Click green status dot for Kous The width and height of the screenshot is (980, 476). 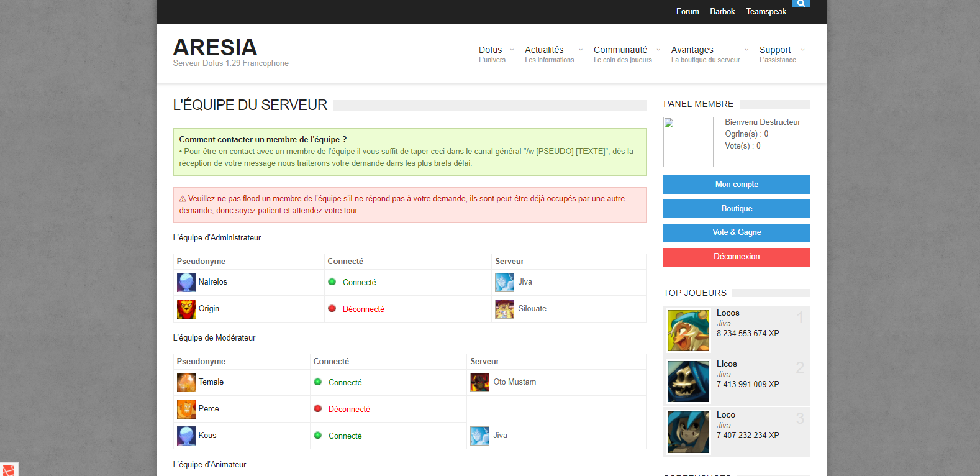(x=317, y=435)
